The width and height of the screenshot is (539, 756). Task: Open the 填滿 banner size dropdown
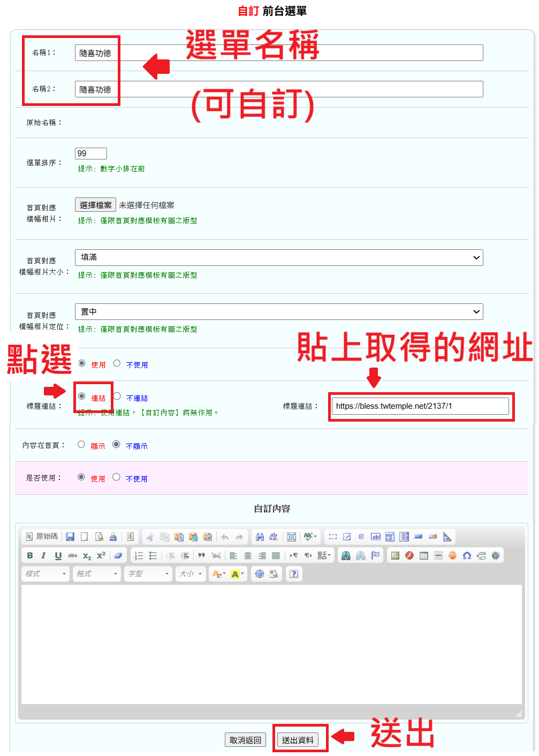(x=278, y=257)
